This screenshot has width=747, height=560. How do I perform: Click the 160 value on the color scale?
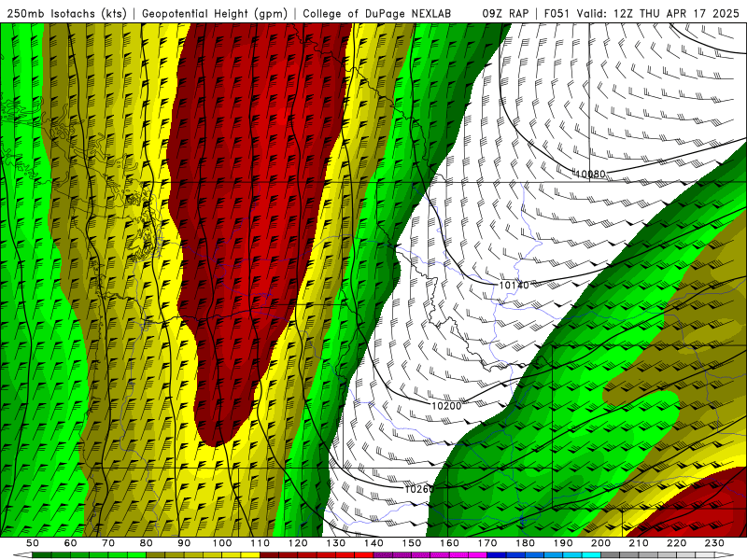coord(450,543)
